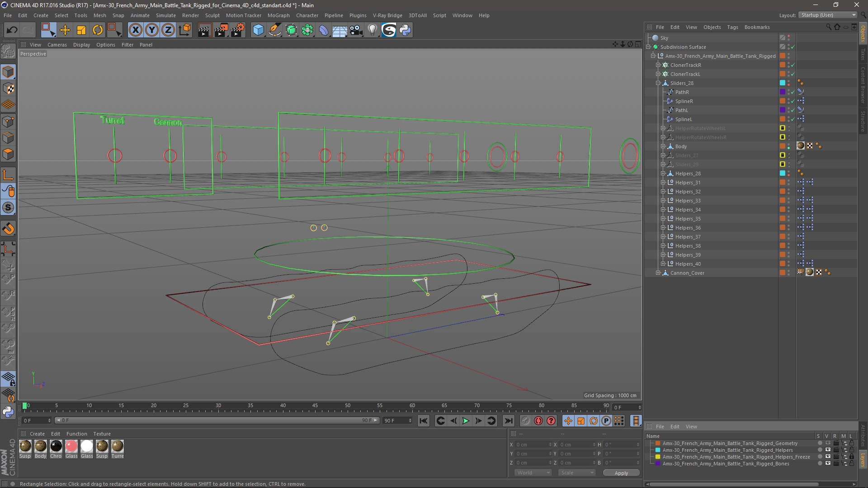
Task: Open the Array modeling objects icon
Action: coord(308,30)
